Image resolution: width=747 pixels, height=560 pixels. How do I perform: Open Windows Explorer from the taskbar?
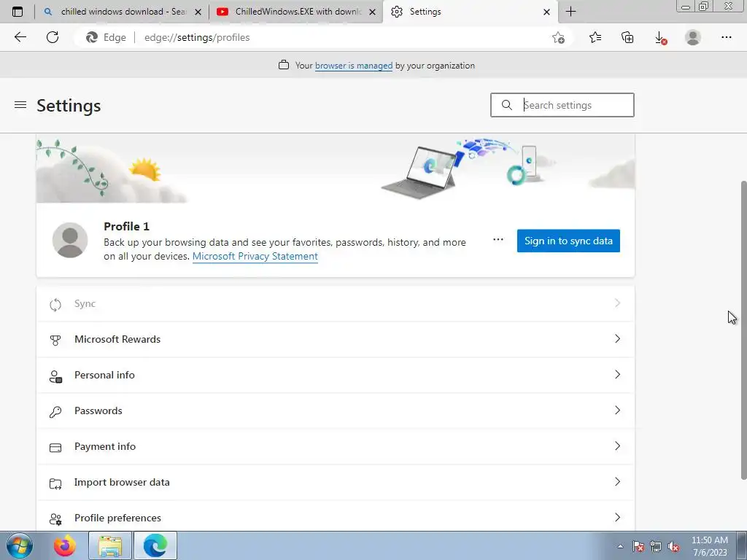pos(110,545)
